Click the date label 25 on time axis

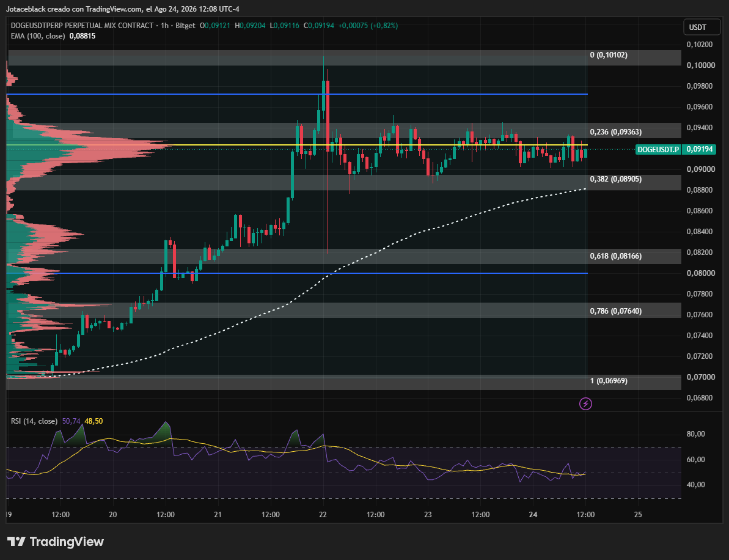[639, 514]
